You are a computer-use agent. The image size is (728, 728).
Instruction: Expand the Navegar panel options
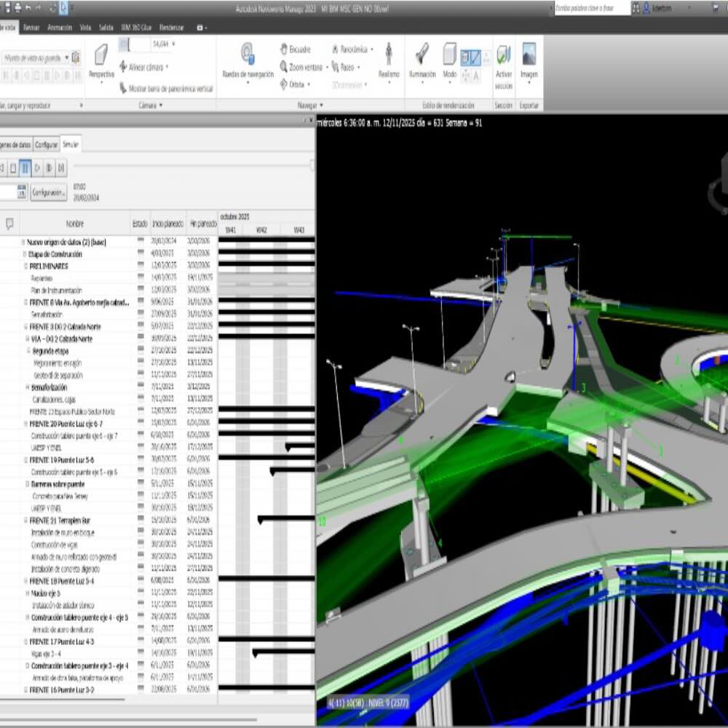pos(310,106)
